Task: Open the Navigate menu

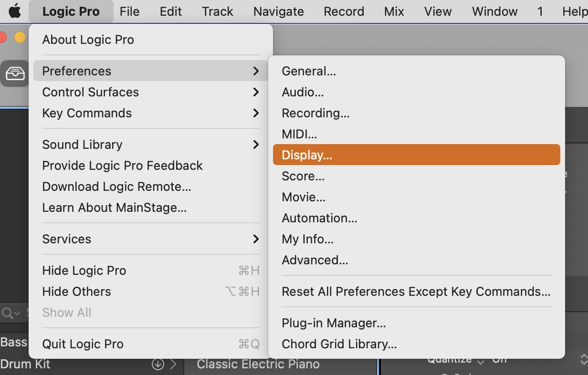Action: (x=279, y=11)
